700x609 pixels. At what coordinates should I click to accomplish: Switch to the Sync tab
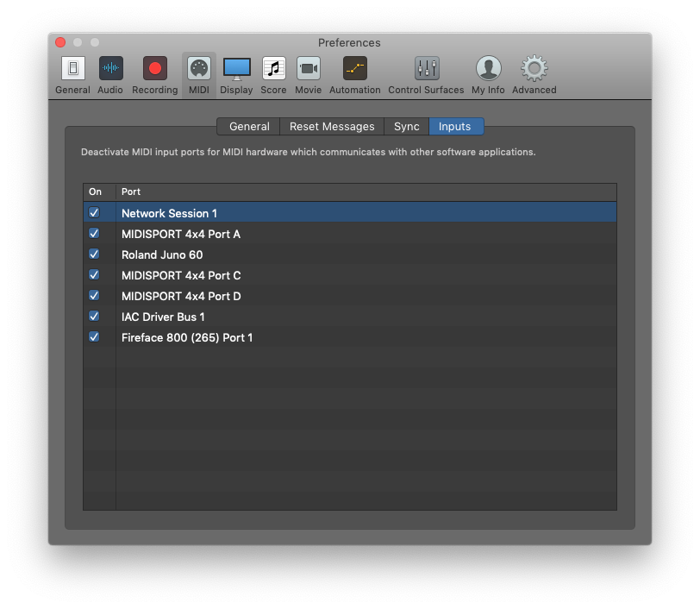click(x=407, y=127)
